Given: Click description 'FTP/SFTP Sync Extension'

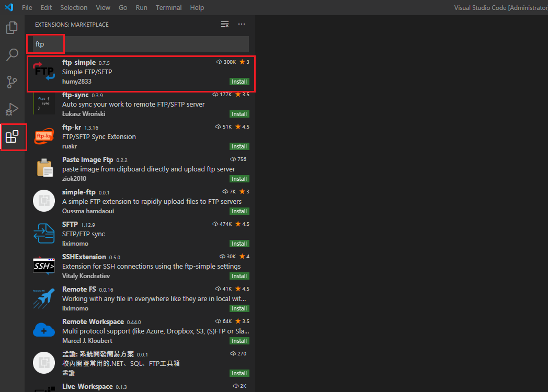Looking at the screenshot, I should click(99, 136).
